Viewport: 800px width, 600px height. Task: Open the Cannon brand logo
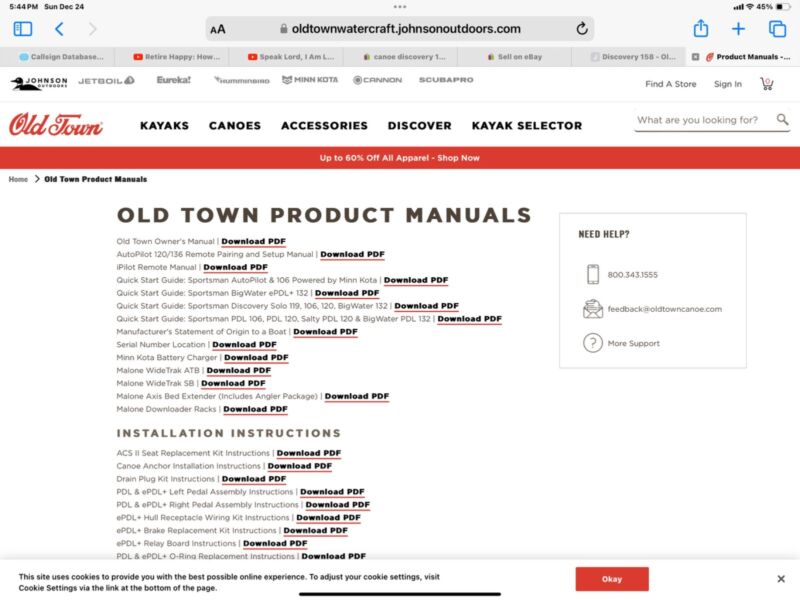(x=378, y=80)
